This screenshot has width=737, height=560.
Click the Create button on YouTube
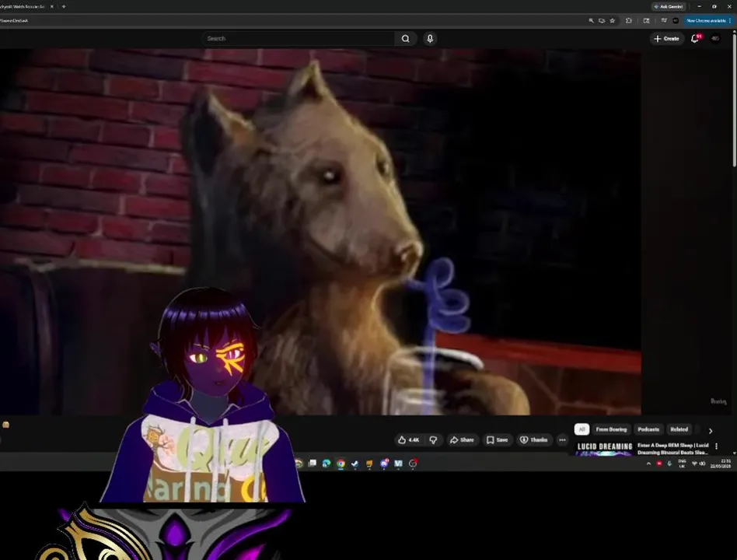(666, 39)
